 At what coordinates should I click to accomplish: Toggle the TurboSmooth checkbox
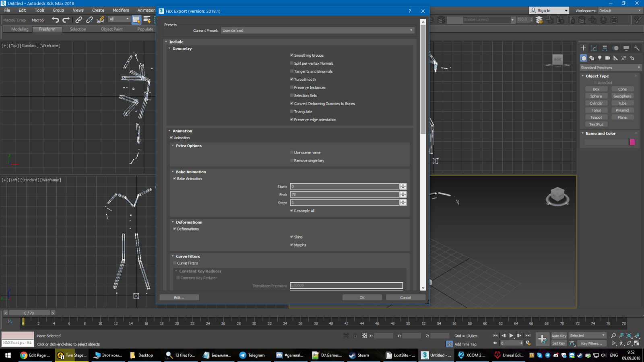[x=292, y=79]
